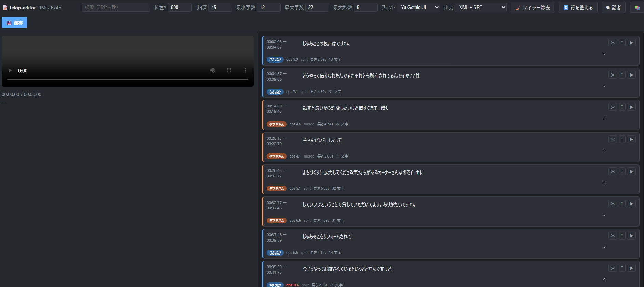
Task: Play the 主さんがいらっしゃって segment
Action: pyautogui.click(x=631, y=139)
